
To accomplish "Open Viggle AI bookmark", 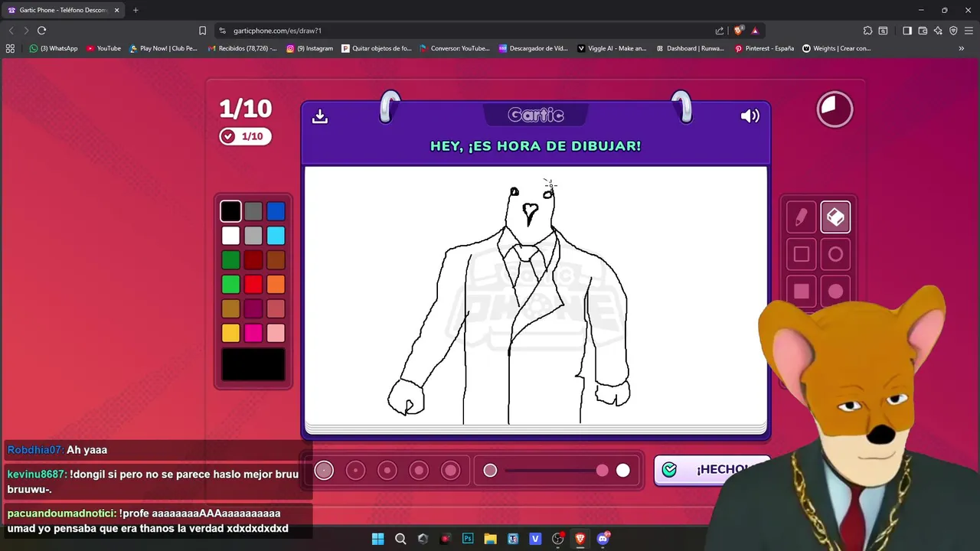I will pyautogui.click(x=612, y=48).
